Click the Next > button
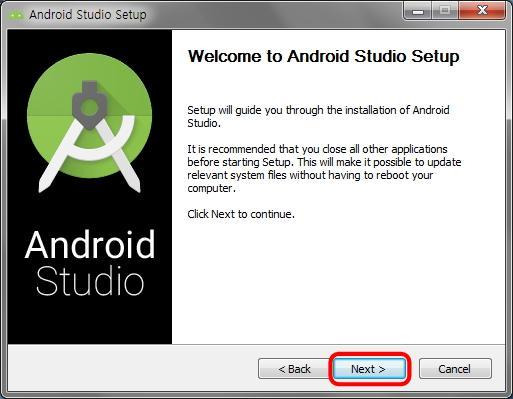This screenshot has width=513, height=399. pos(369,369)
